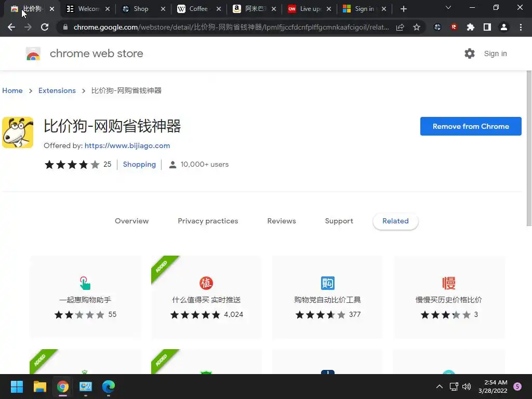Open the red R extension icon
Image resolution: width=532 pixels, height=399 pixels.
[x=454, y=27]
